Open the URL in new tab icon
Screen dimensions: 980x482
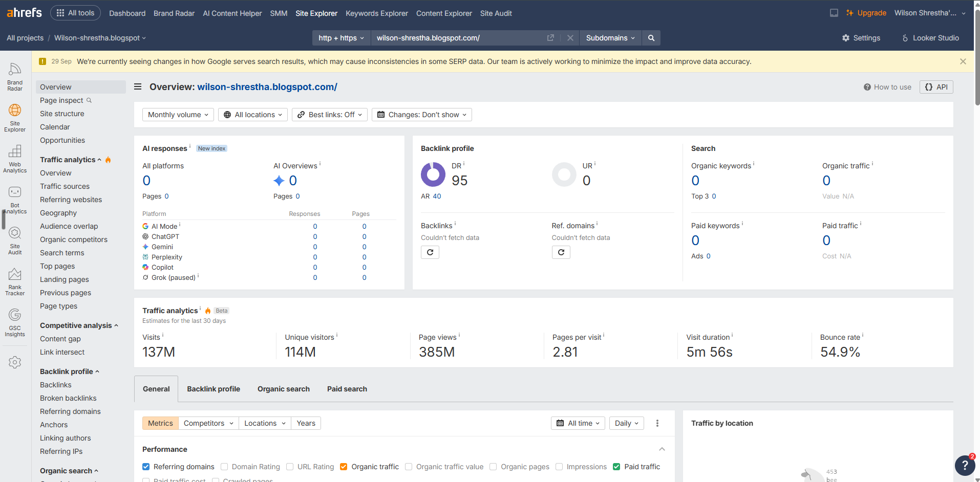point(550,38)
